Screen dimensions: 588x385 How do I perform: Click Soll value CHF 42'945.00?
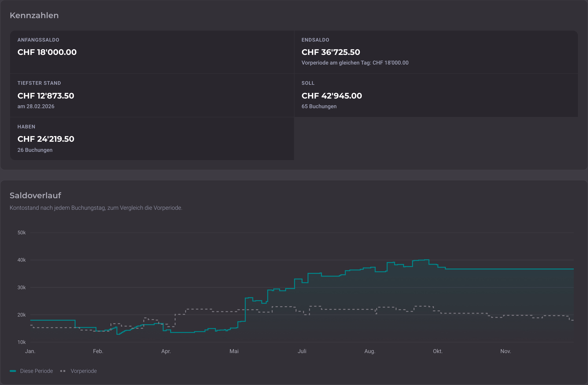click(x=332, y=96)
